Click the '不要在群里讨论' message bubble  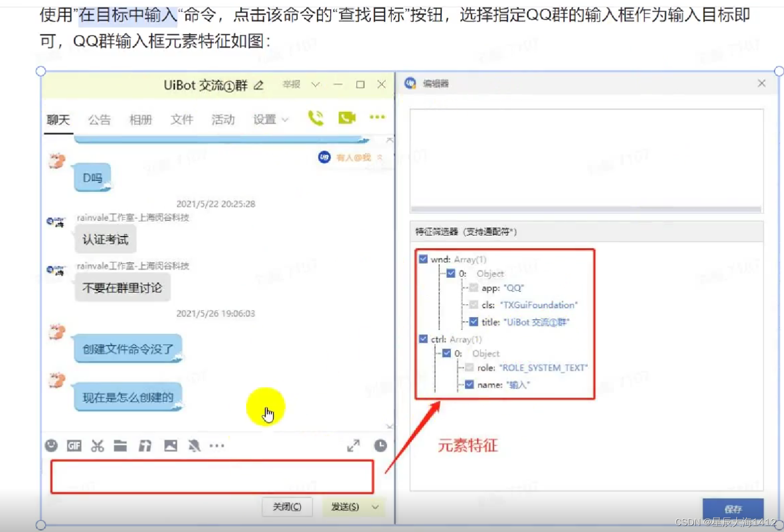[122, 288]
